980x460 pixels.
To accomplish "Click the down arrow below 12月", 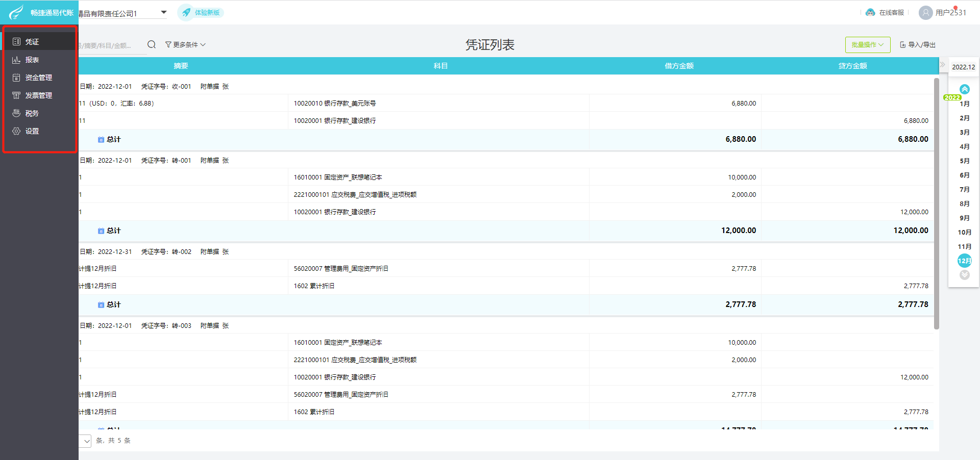I will (964, 275).
